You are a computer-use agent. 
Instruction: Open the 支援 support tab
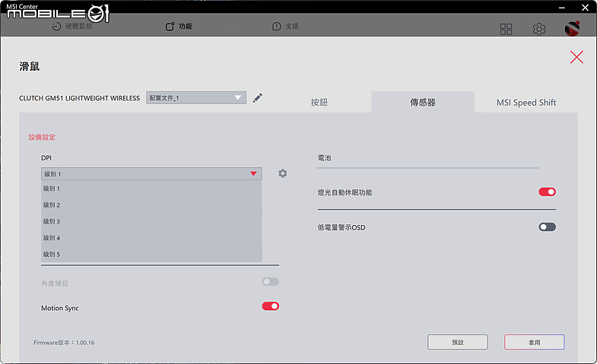[285, 27]
